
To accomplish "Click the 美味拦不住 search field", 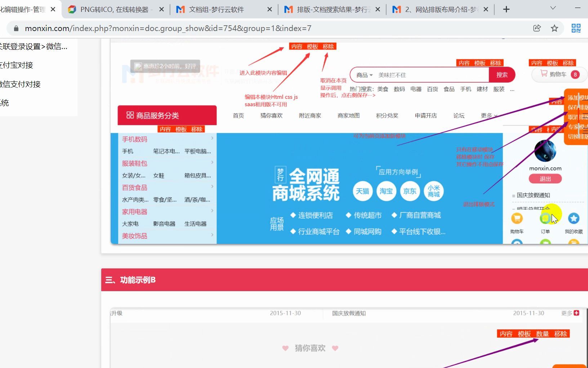I will tap(432, 75).
